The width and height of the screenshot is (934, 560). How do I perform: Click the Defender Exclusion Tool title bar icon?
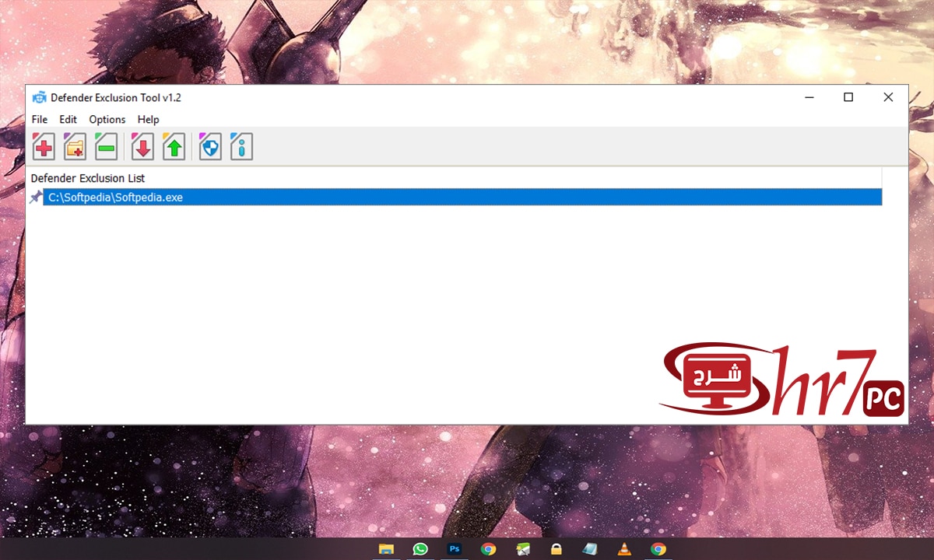pos(39,97)
